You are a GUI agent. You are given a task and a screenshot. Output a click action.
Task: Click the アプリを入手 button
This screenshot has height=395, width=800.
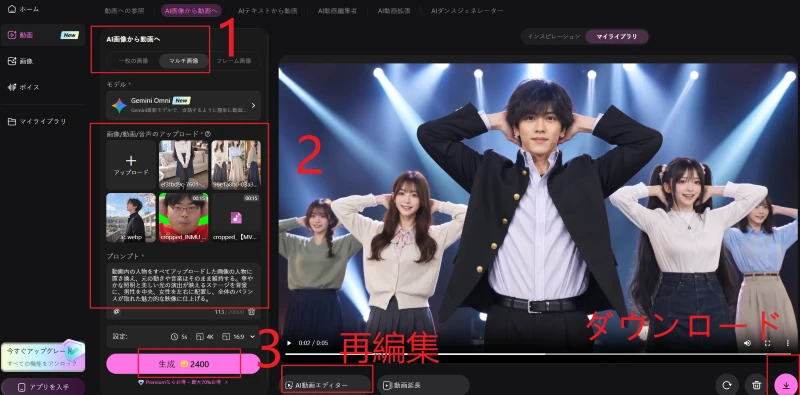pos(43,387)
